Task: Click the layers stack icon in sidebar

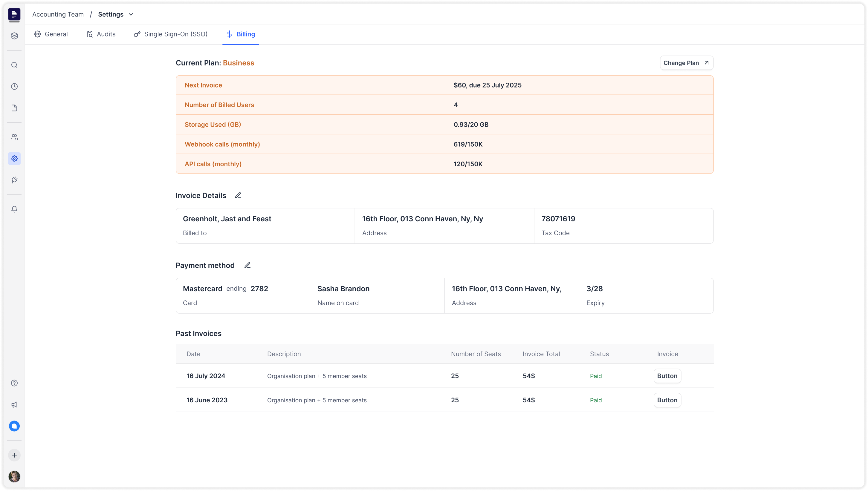Action: [x=14, y=36]
